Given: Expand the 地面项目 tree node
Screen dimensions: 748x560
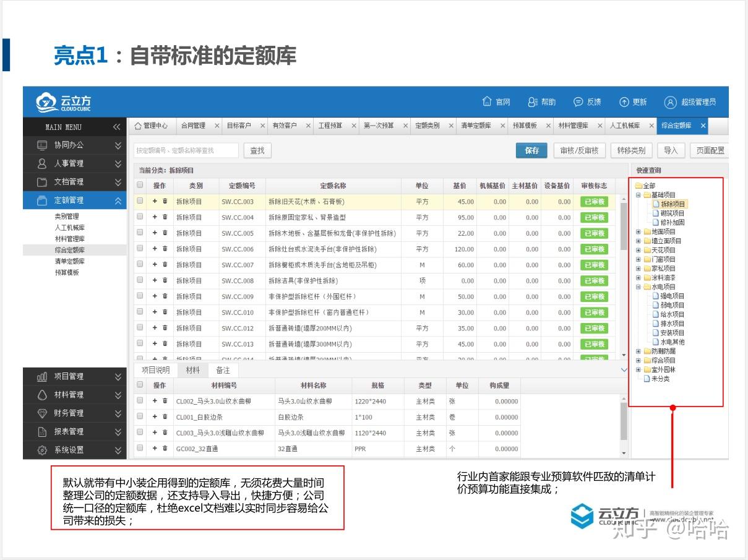Looking at the screenshot, I should coord(638,231).
